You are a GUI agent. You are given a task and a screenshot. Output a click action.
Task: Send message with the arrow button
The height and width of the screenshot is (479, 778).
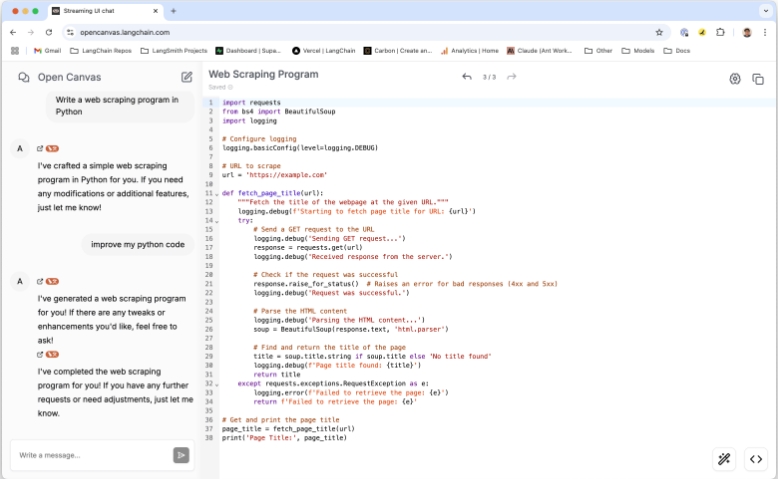[181, 455]
